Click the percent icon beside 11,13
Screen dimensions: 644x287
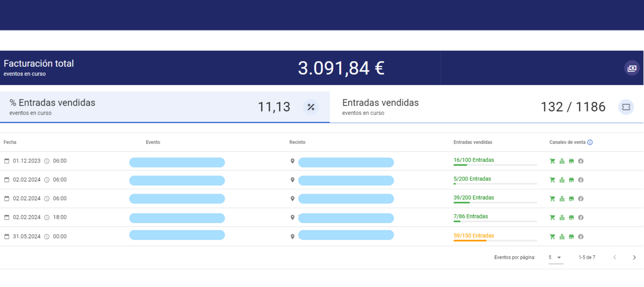click(x=311, y=107)
